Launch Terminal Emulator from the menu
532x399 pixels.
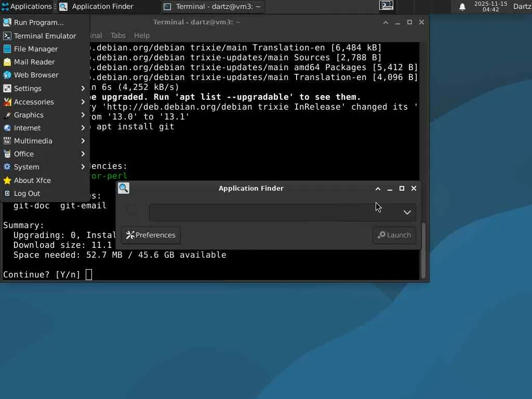pyautogui.click(x=45, y=36)
